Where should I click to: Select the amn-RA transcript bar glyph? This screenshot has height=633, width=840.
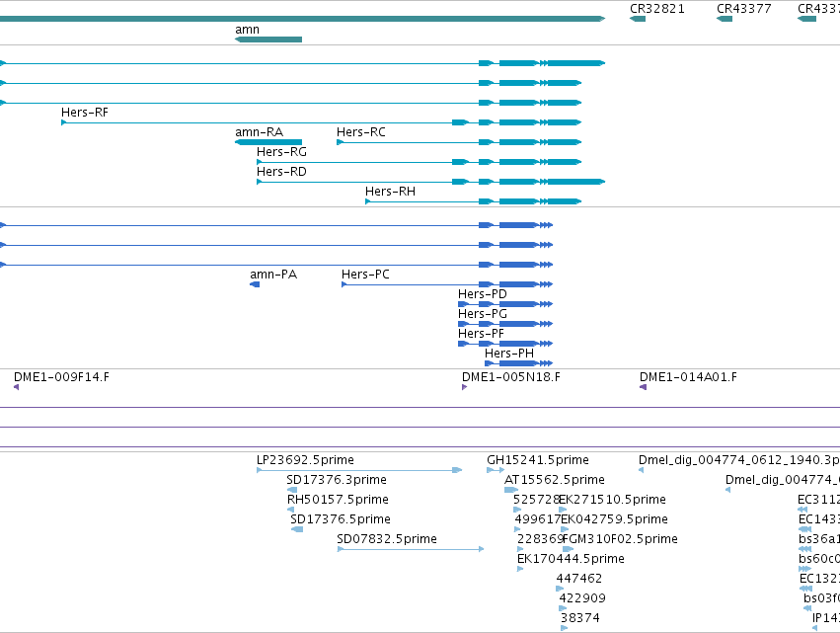pyautogui.click(x=268, y=142)
